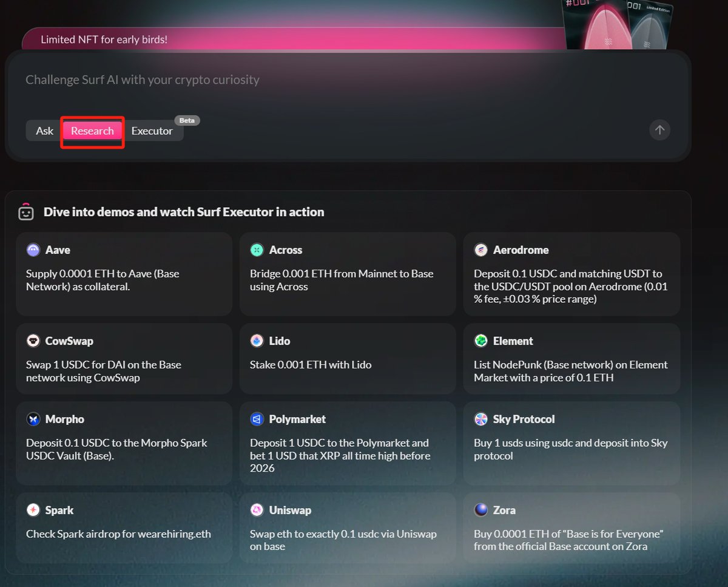
Task: Select the Research mode tab
Action: [x=92, y=131]
